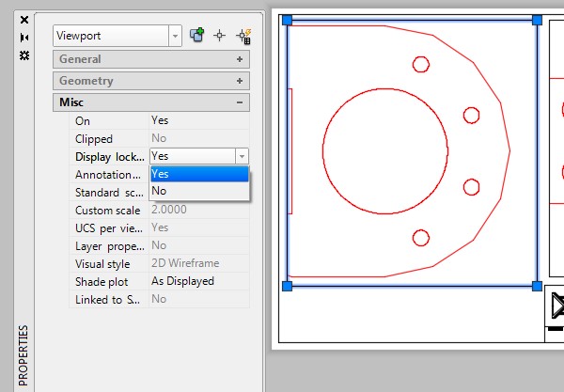The height and width of the screenshot is (392, 564).
Task: Click the On property value
Action: pos(198,120)
